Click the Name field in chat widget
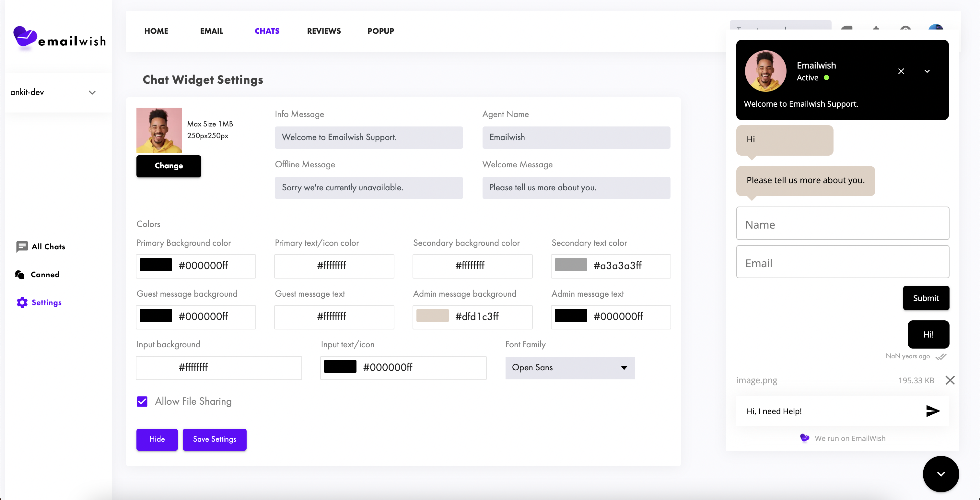Screen dimensions: 980x500 (x=843, y=223)
